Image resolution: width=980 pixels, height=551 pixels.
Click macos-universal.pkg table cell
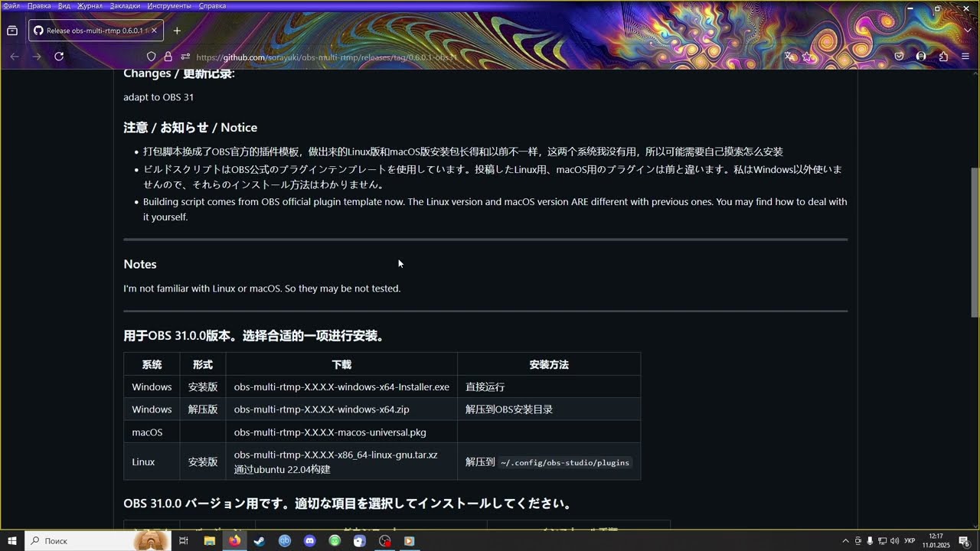[x=341, y=432]
